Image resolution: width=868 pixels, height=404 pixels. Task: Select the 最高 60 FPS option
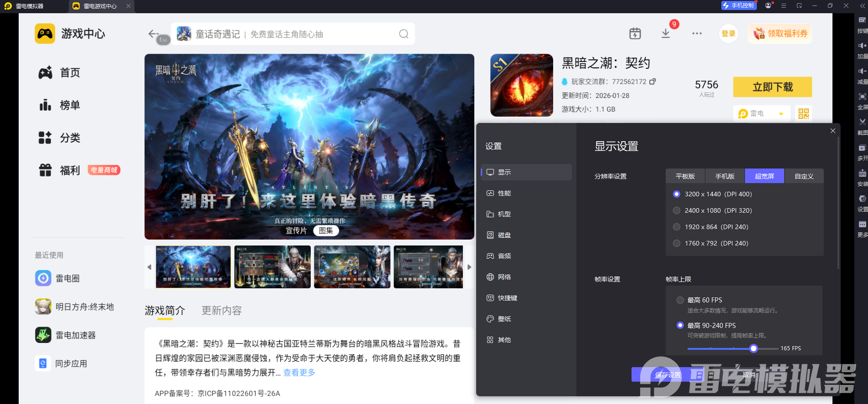coord(680,300)
